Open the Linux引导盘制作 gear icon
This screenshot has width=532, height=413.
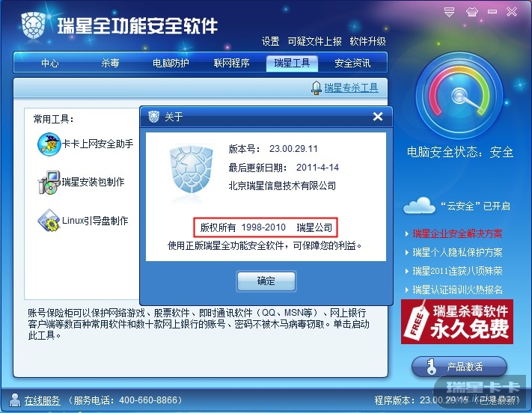[49, 221]
